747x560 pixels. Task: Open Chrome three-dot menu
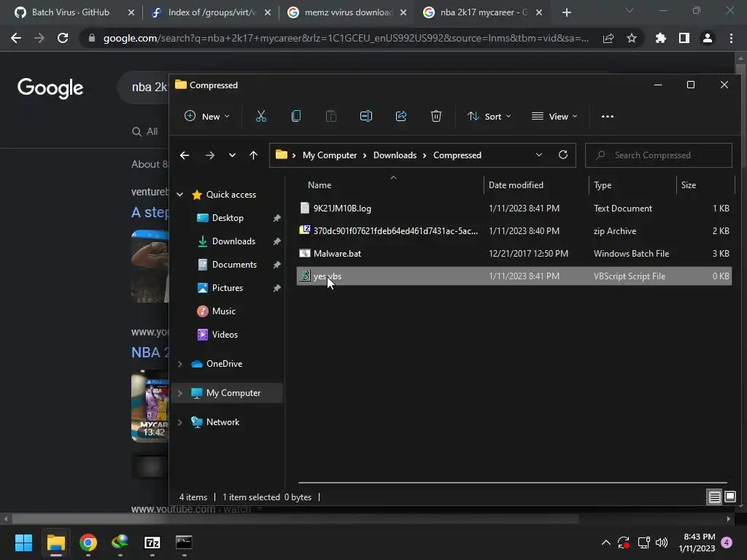731,38
